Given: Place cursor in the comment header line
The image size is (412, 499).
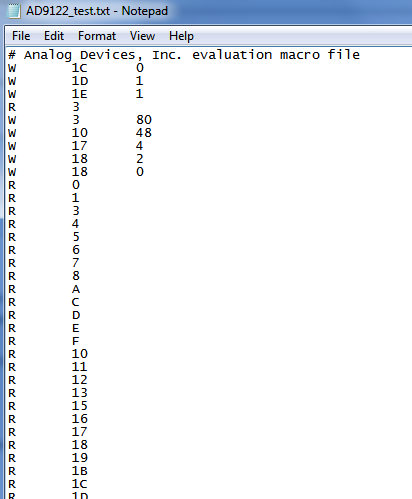Looking at the screenshot, I should coord(184,55).
